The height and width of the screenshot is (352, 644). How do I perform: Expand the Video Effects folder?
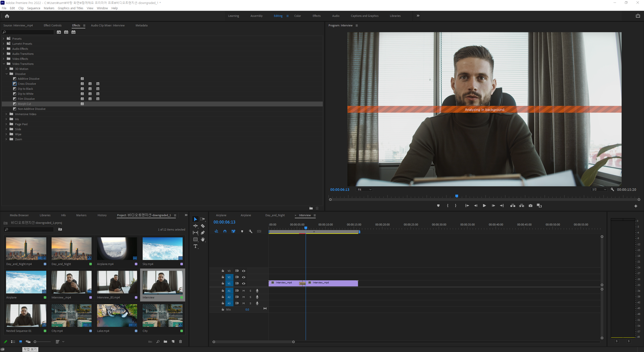(x=4, y=59)
